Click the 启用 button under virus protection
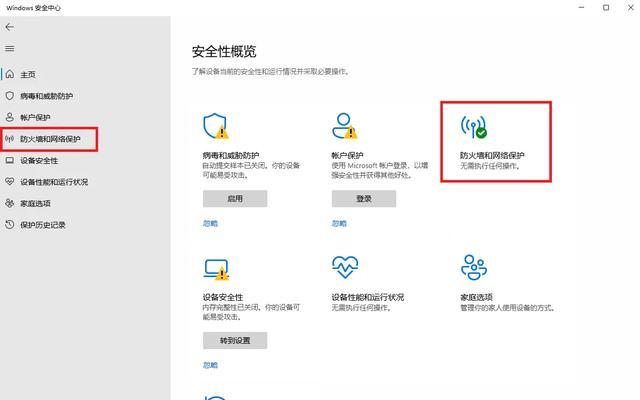 click(235, 199)
